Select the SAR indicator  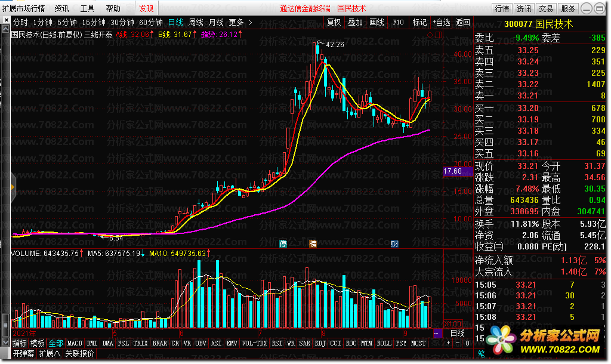[x=304, y=343]
